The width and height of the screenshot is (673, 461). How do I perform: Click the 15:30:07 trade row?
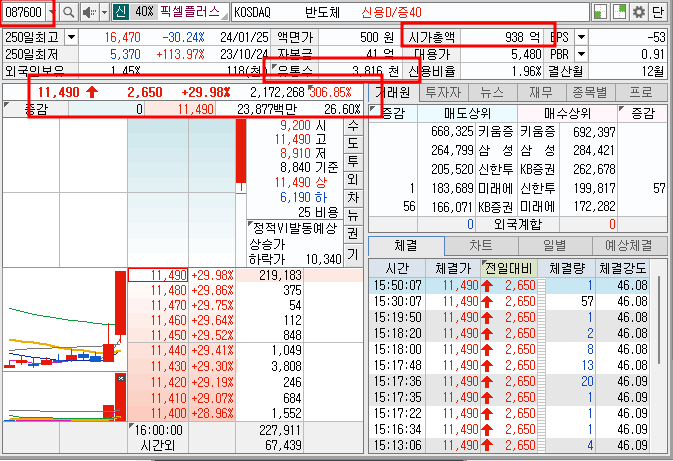coord(509,301)
